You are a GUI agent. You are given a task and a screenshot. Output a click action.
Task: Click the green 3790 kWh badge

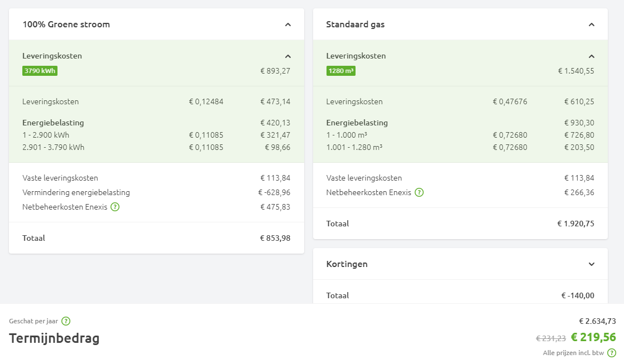[x=40, y=71]
